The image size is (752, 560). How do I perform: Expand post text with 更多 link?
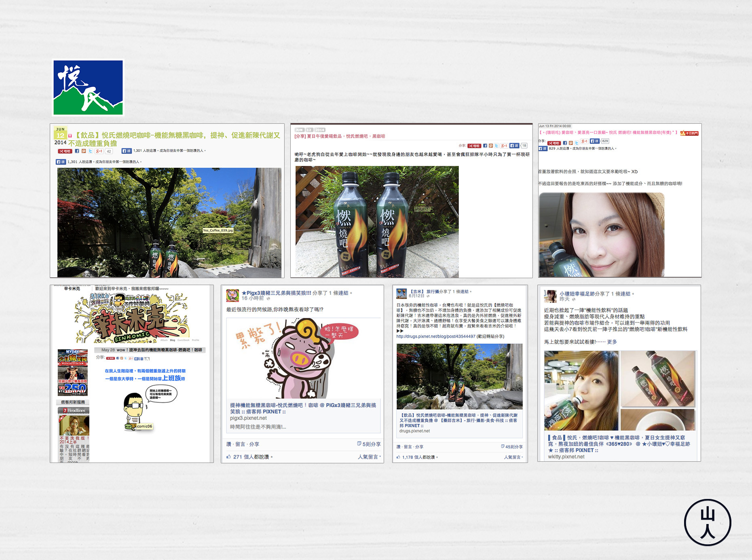612,342
